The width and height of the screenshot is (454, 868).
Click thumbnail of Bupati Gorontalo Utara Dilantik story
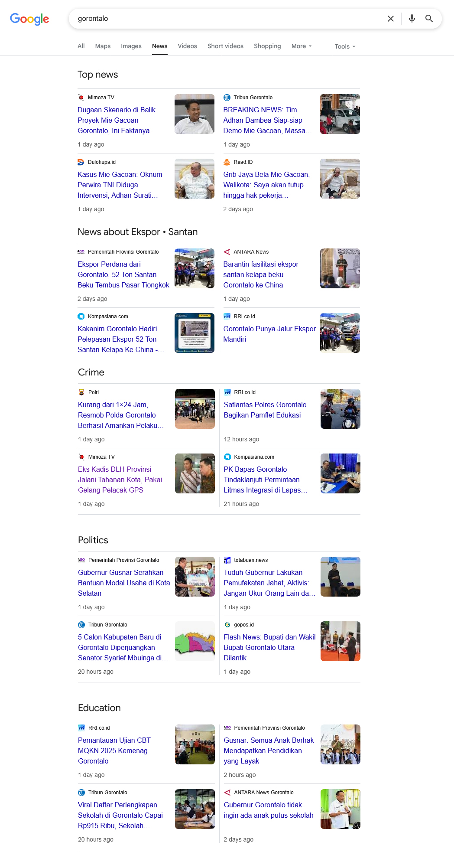point(340,641)
